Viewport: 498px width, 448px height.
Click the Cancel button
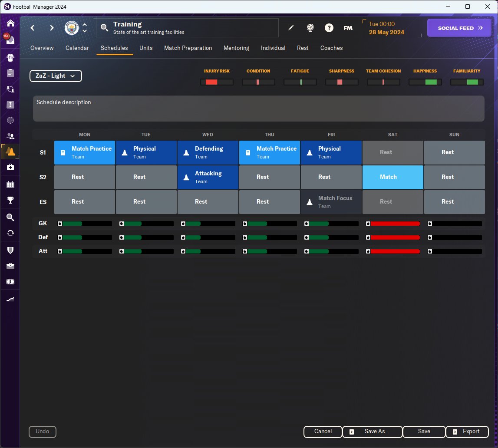323,432
